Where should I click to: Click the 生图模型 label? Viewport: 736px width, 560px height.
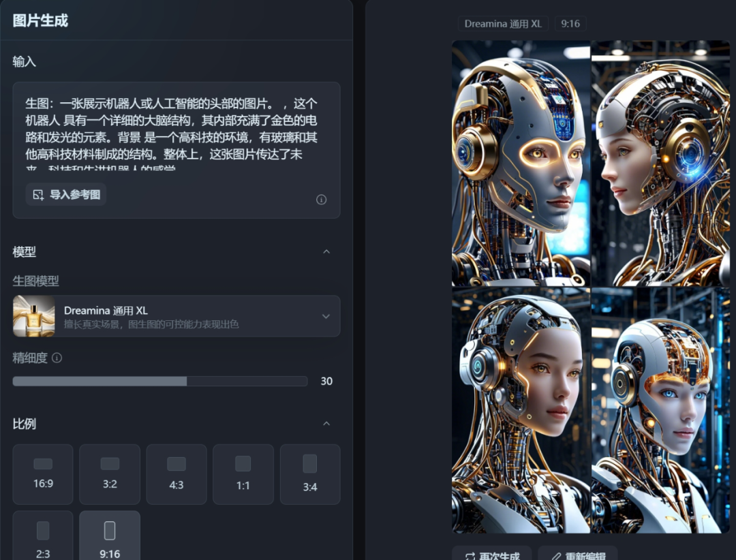[35, 281]
